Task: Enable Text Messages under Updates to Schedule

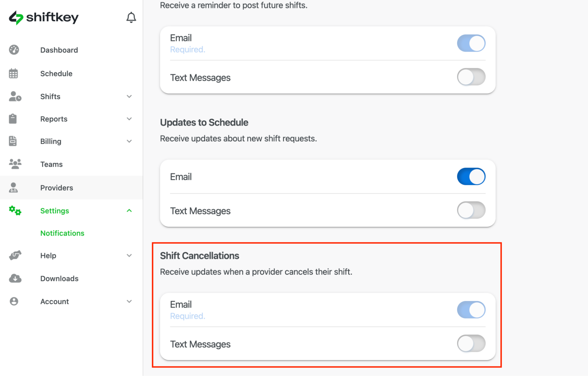Action: click(x=471, y=210)
